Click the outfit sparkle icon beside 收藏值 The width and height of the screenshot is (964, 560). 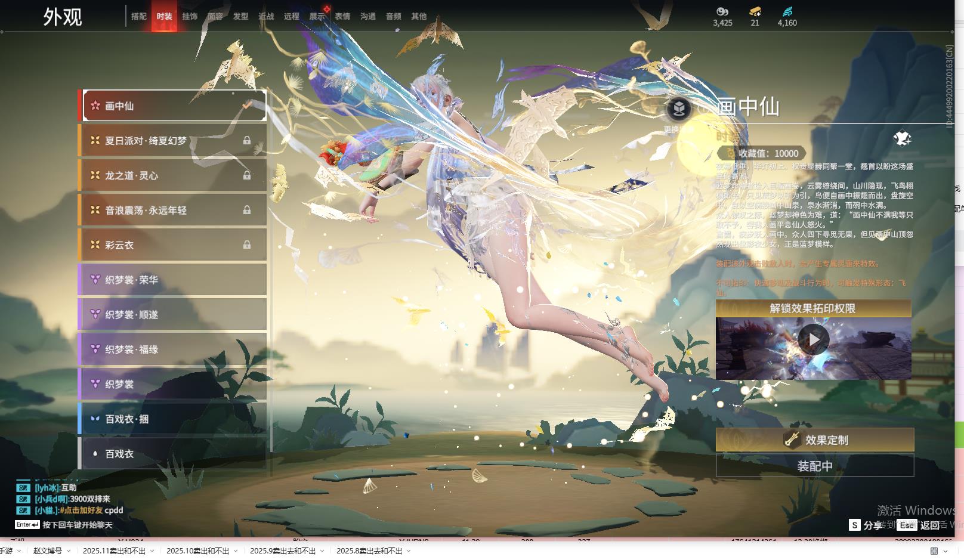coord(903,139)
